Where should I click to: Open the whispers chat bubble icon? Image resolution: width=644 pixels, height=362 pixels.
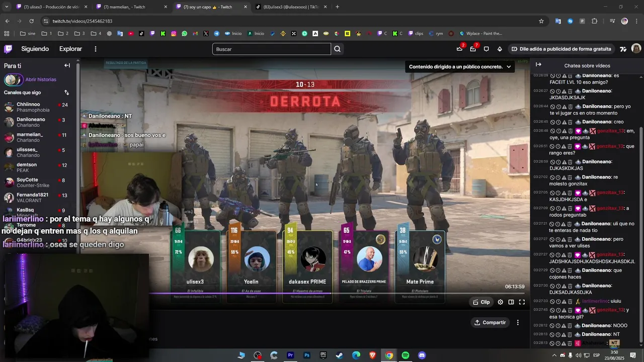(486, 49)
